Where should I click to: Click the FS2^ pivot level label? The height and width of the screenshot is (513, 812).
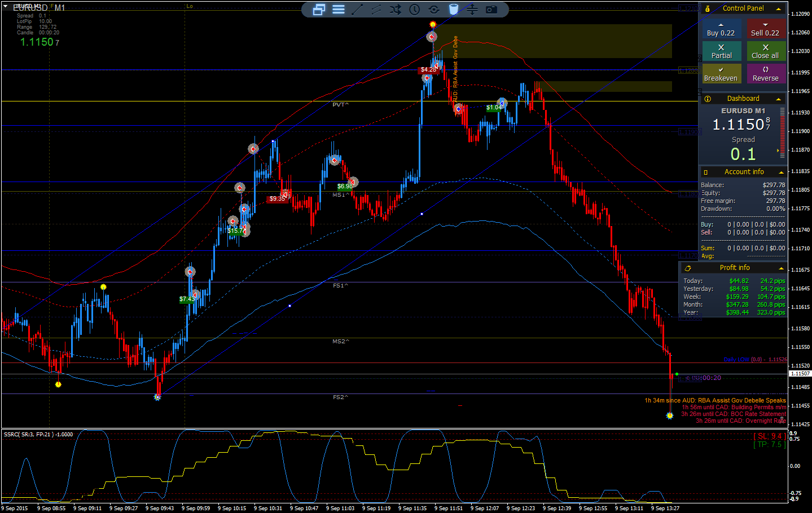coord(340,397)
